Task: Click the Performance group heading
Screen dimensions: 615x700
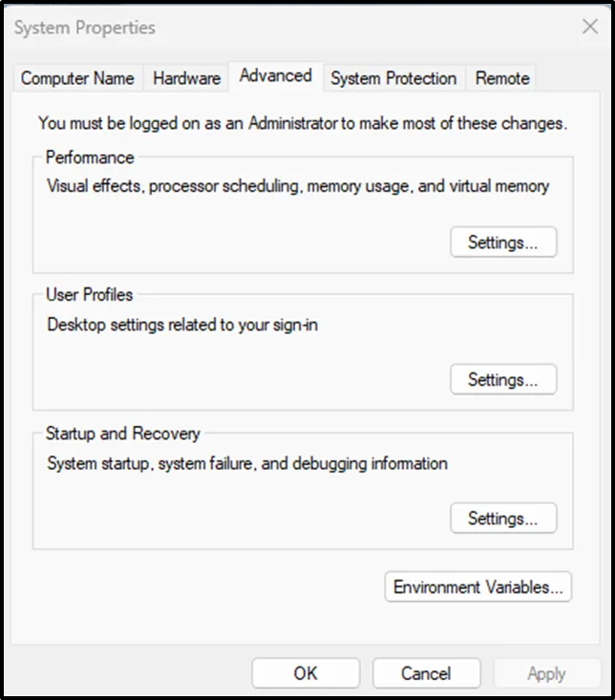Action: tap(90, 158)
